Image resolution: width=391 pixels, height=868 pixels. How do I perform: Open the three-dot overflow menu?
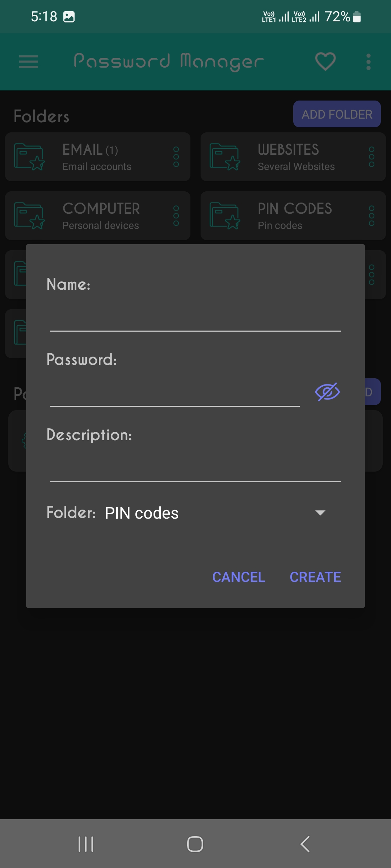[369, 62]
